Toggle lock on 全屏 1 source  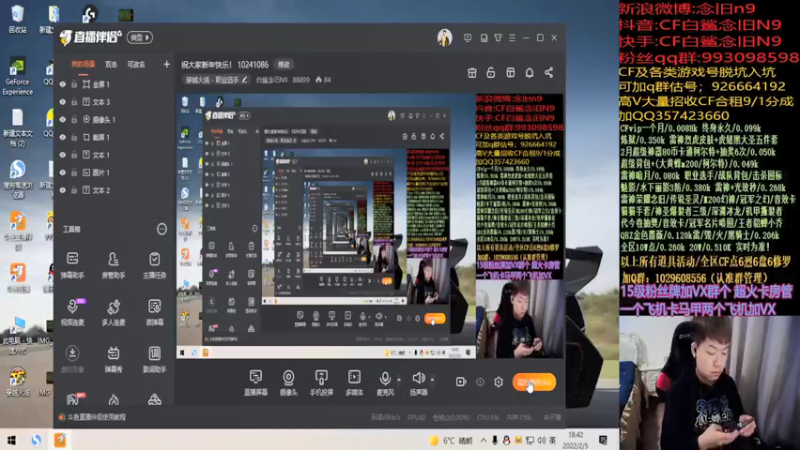coord(74,84)
